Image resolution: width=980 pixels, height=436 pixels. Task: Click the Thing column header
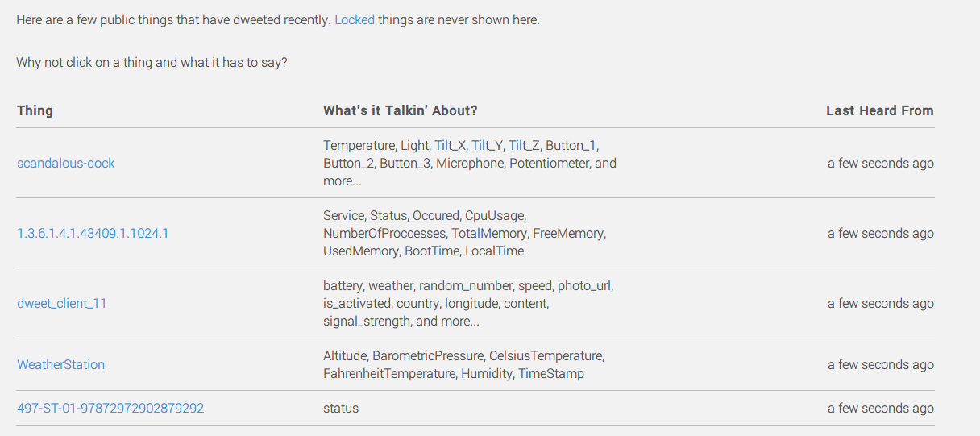[35, 110]
